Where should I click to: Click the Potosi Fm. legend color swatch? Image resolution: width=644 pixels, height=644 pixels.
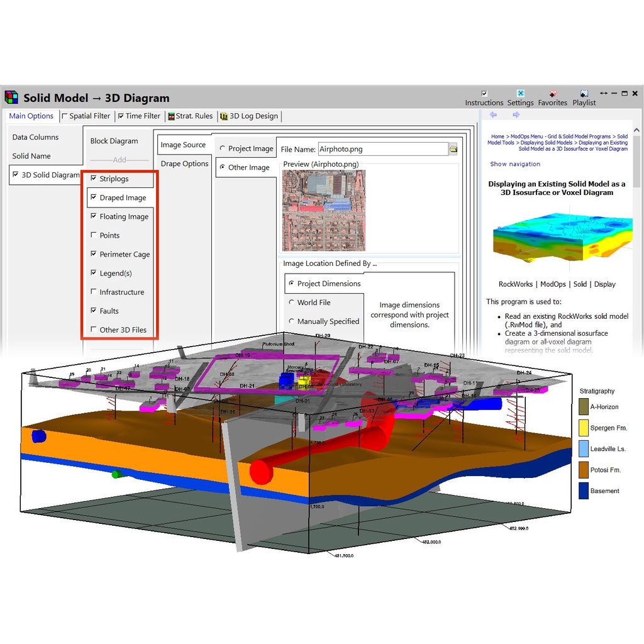pos(584,470)
